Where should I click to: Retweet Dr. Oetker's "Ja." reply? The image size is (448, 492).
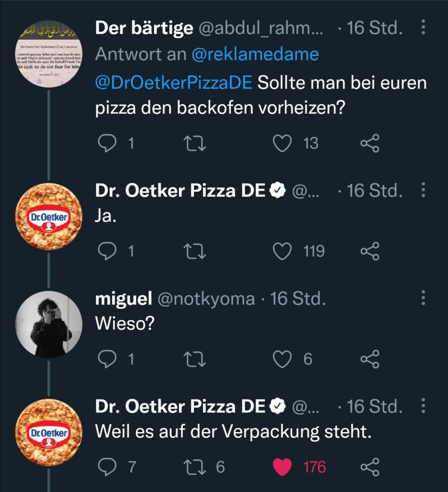195,251
